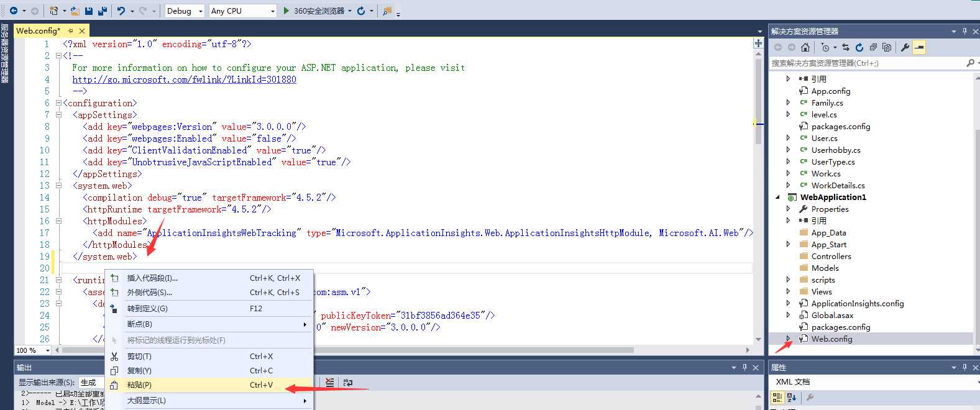Choose Copy (复制) in the context menu
The height and width of the screenshot is (410, 980).
(209, 371)
